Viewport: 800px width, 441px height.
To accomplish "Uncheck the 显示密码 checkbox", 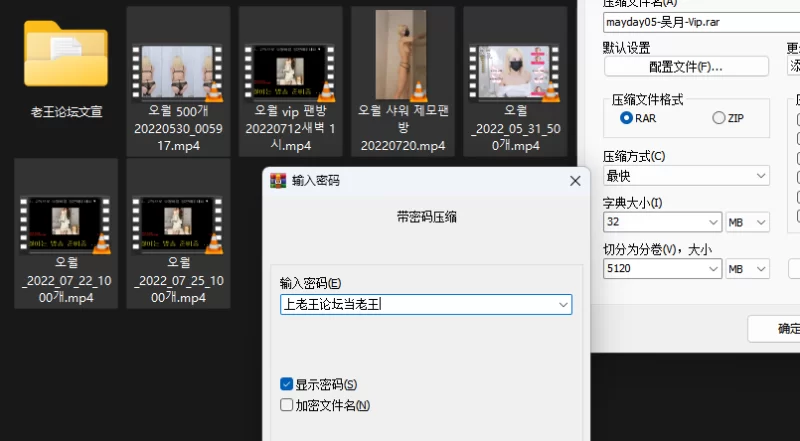I will pos(286,384).
